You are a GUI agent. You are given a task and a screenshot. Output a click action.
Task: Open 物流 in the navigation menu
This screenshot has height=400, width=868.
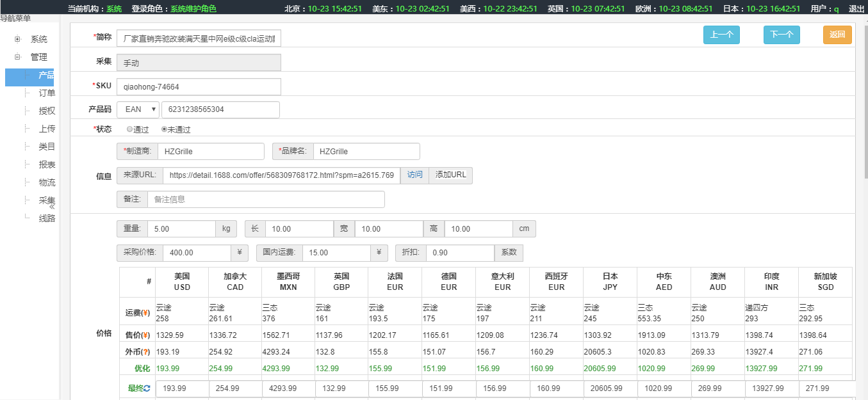pos(47,182)
